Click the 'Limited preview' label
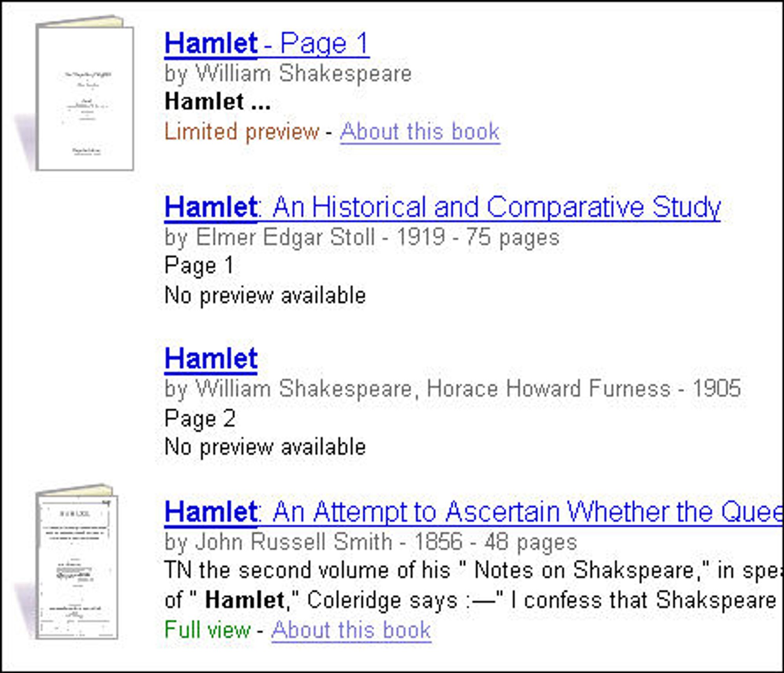This screenshot has width=784, height=673. click(242, 132)
